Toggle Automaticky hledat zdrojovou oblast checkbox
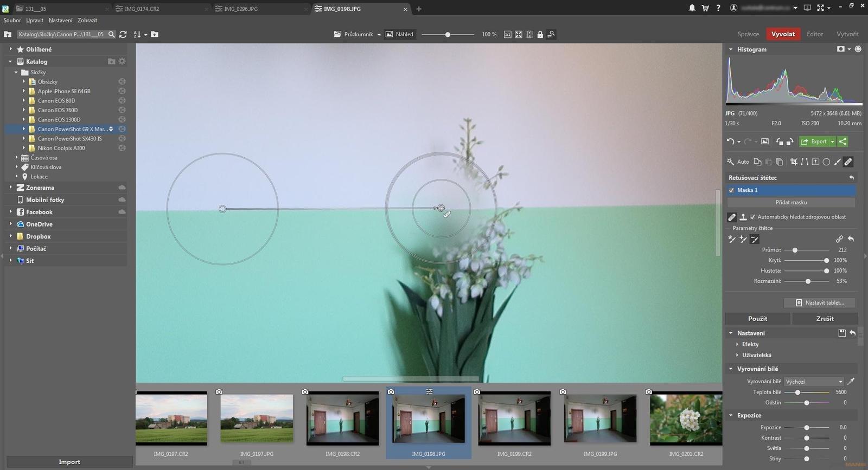The image size is (868, 470). (x=752, y=217)
